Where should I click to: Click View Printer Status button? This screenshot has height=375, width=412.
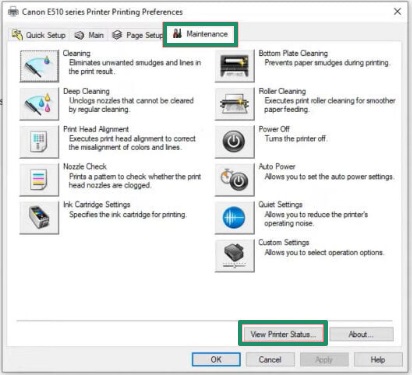pyautogui.click(x=283, y=334)
